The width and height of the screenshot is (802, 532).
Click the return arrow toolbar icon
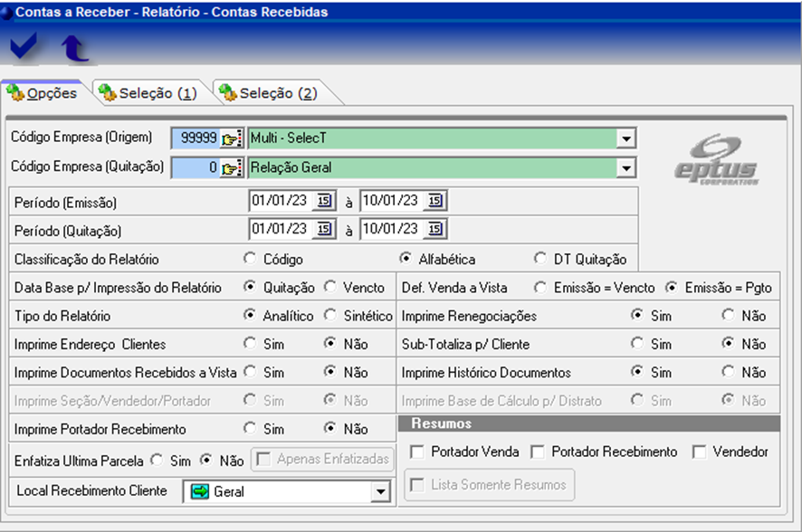pos(74,49)
